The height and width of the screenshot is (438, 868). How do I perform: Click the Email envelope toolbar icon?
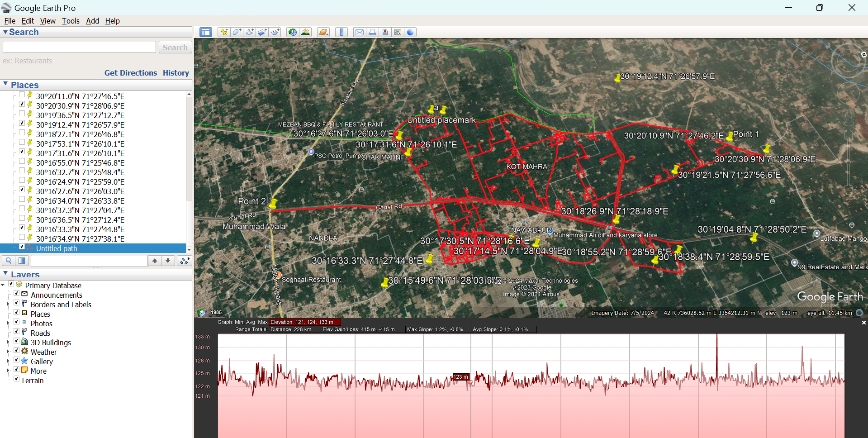[x=359, y=32]
